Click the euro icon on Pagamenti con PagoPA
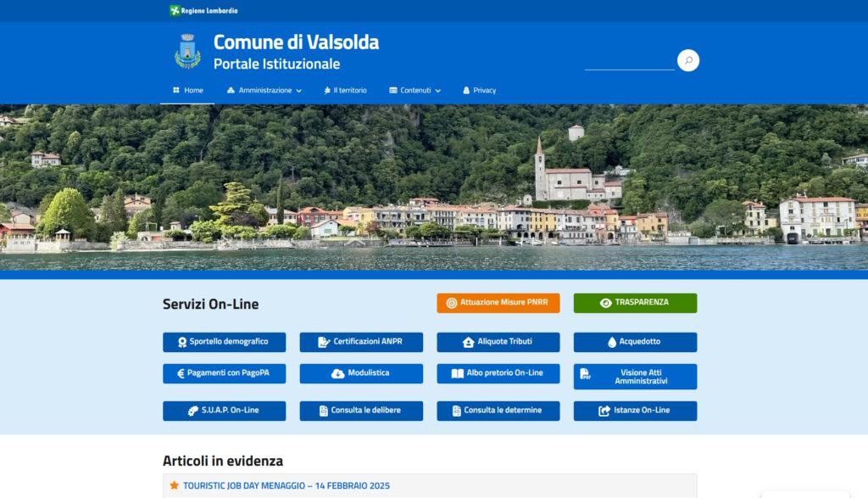The image size is (868, 498). click(181, 374)
